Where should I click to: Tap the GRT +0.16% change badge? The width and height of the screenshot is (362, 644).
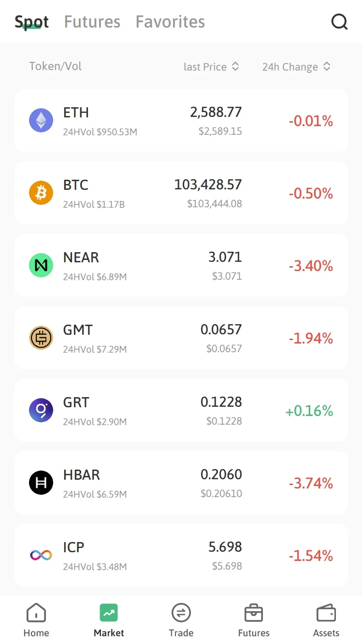coord(309,411)
